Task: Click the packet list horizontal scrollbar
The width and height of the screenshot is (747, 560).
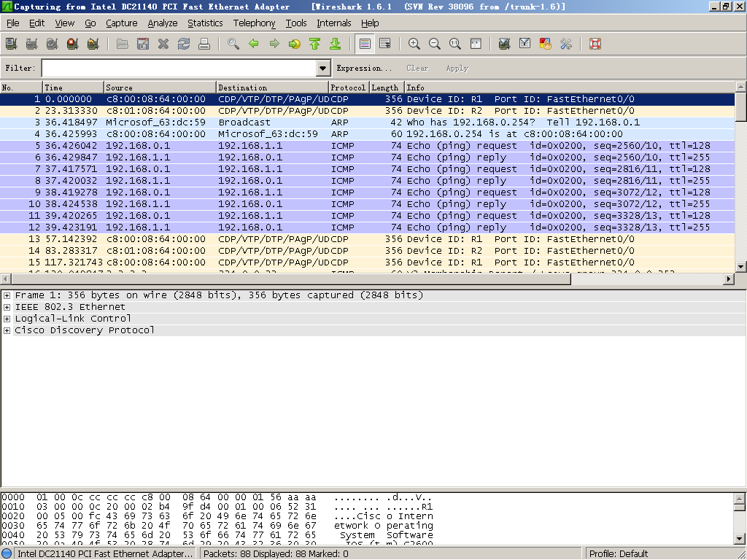Action: 290,279
